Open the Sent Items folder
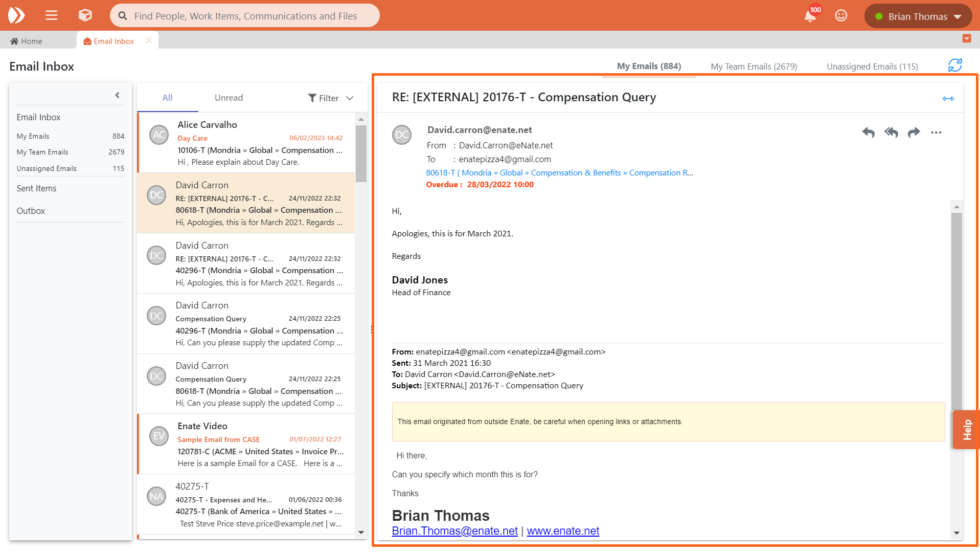Image resolution: width=980 pixels, height=552 pixels. tap(36, 188)
